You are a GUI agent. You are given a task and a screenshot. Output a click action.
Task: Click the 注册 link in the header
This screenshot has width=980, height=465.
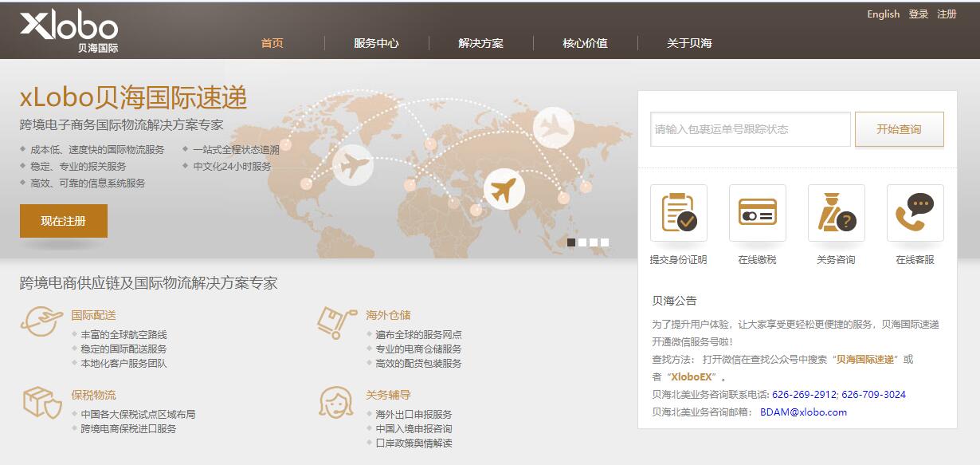pyautogui.click(x=947, y=14)
